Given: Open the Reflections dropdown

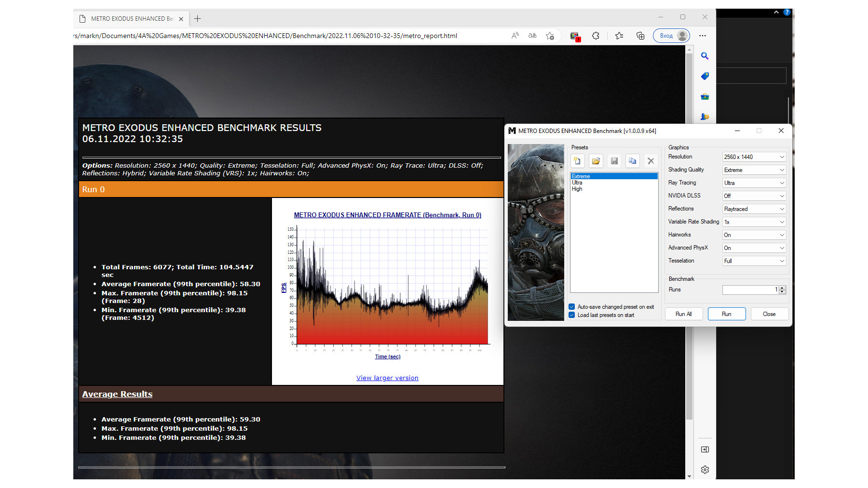Looking at the screenshot, I should coord(754,209).
